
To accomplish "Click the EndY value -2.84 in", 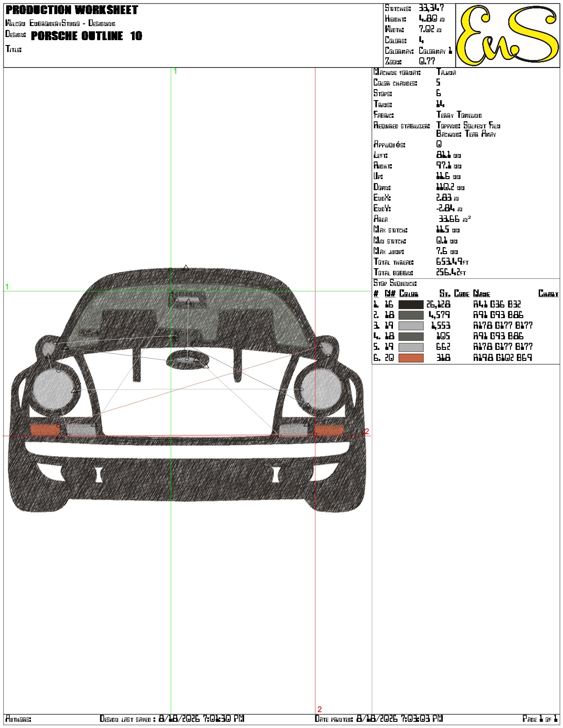I will 450,208.
